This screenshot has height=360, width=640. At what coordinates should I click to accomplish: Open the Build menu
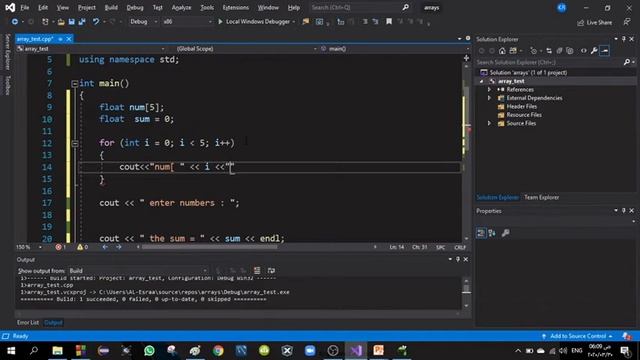tap(111, 7)
